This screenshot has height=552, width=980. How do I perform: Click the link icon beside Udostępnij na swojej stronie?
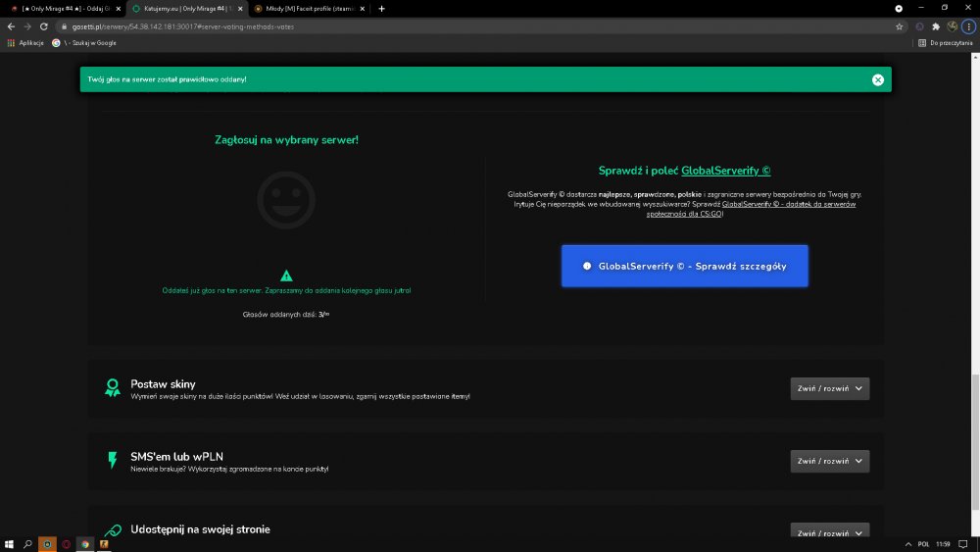click(x=113, y=530)
